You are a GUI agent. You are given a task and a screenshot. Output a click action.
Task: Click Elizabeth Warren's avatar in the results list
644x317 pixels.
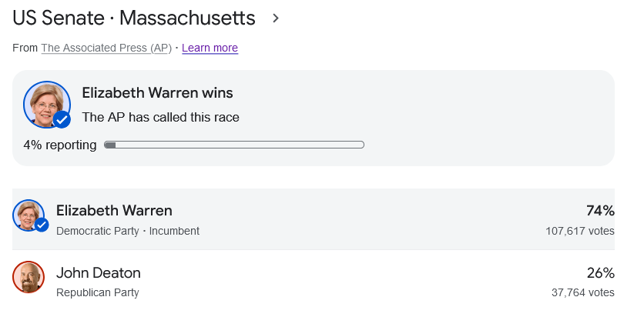click(x=29, y=213)
